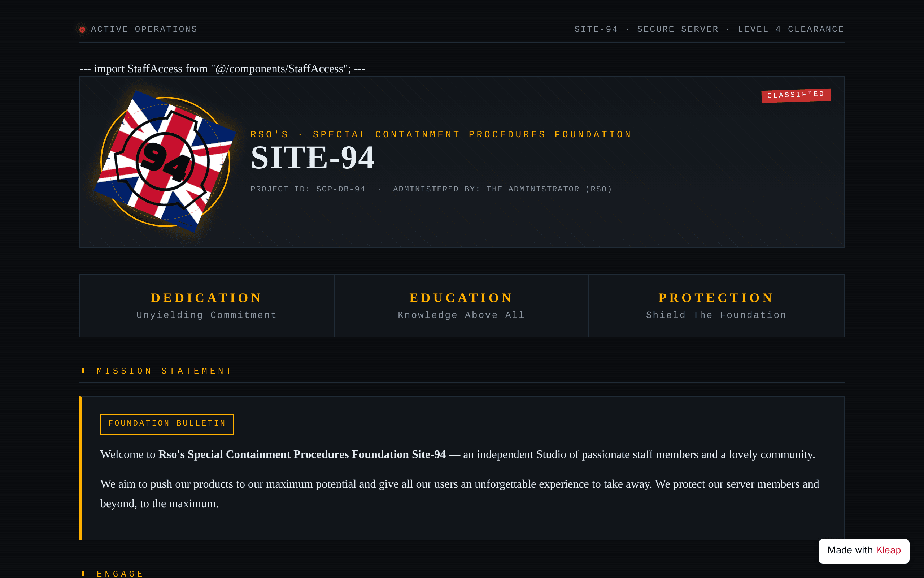Click the MISSION STATEMENT section heading
The width and height of the screenshot is (924, 578).
point(165,371)
